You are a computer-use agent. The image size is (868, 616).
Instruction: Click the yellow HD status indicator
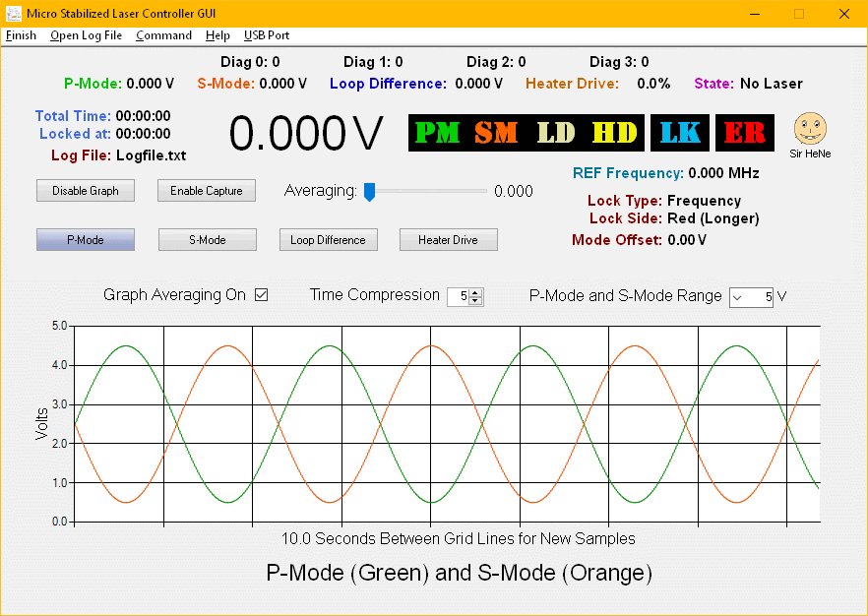(x=615, y=133)
